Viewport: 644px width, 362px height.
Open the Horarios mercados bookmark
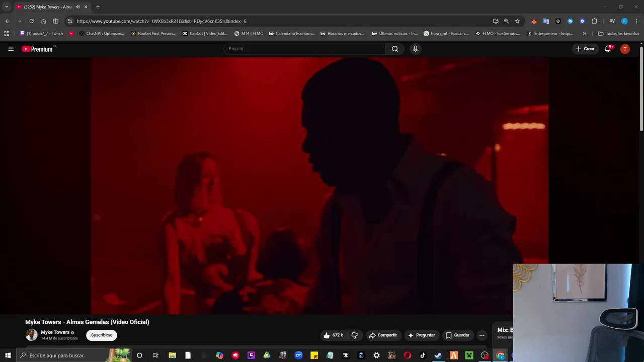342,34
